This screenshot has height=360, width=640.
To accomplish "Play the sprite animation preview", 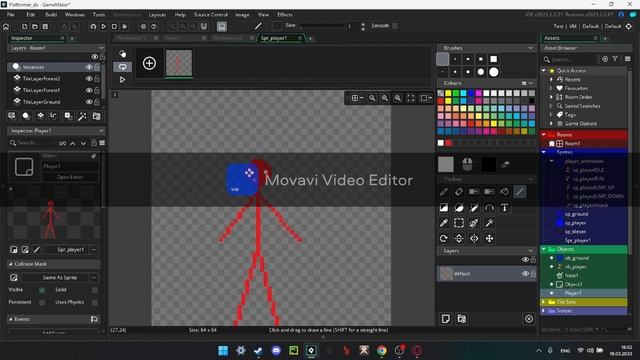I will pos(122,80).
